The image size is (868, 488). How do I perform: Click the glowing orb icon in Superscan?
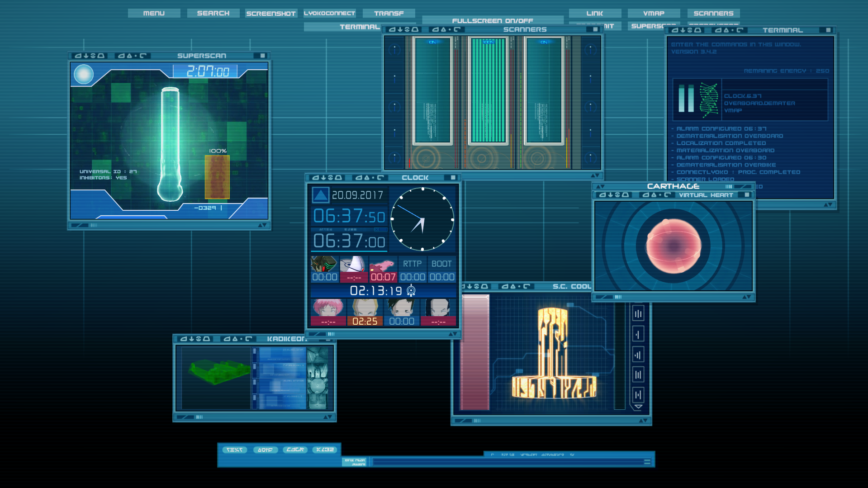coord(84,74)
